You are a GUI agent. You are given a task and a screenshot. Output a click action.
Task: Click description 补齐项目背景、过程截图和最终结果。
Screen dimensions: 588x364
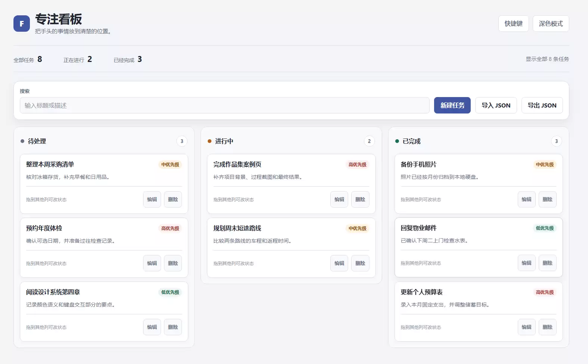(x=259, y=177)
